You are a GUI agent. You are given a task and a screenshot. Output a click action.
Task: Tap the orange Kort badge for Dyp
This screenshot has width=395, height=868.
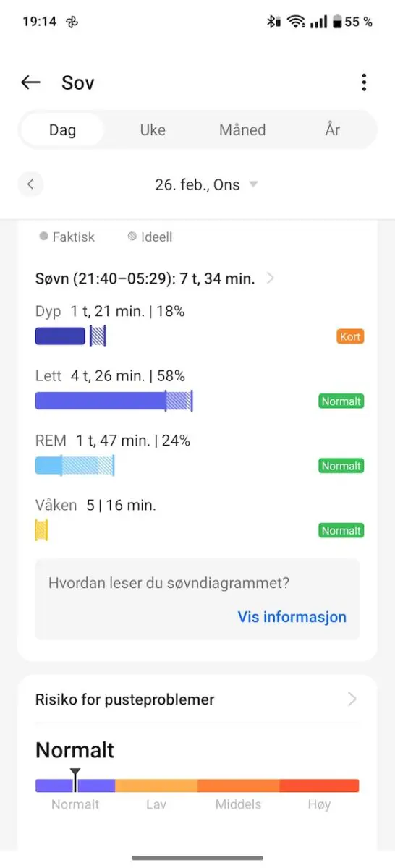point(350,336)
